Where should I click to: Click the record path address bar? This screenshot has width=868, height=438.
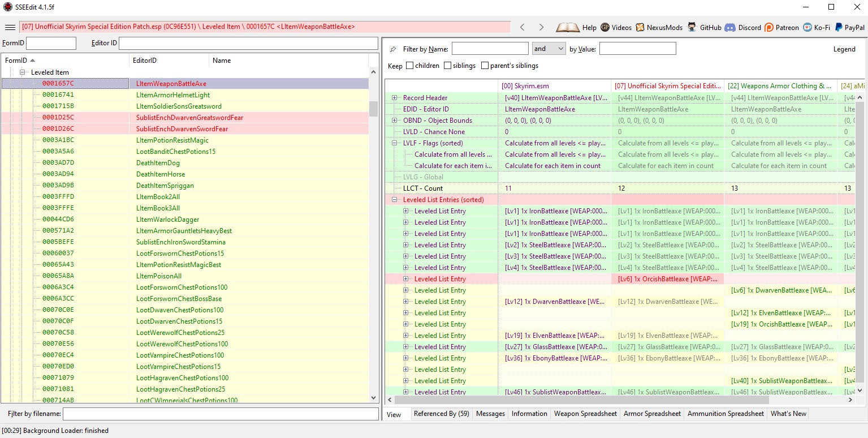click(x=265, y=27)
